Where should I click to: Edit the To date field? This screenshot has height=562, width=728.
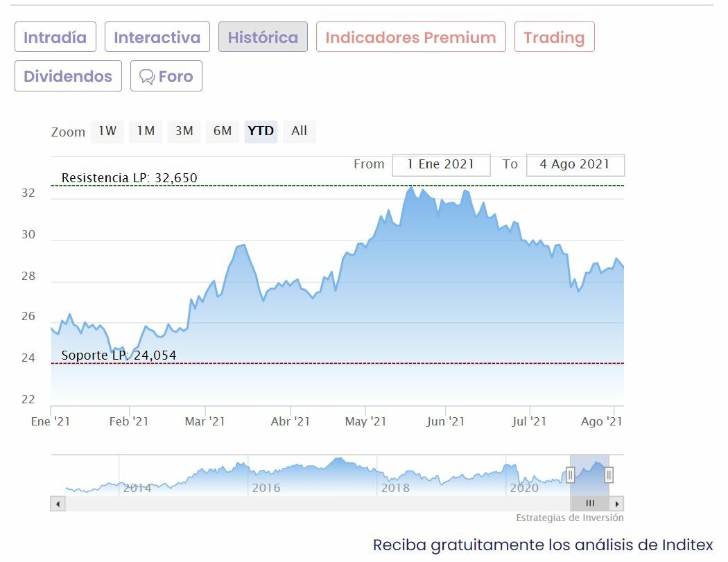(575, 165)
